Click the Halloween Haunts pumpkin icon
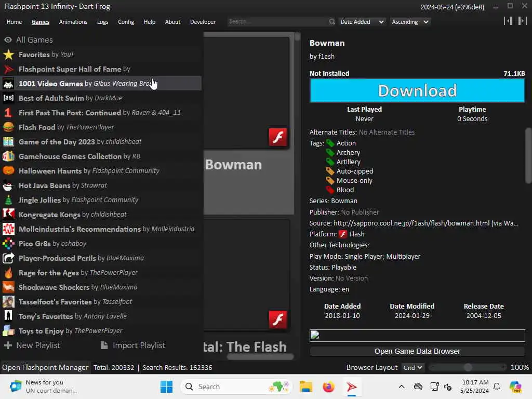532x399 pixels. pyautogui.click(x=8, y=170)
